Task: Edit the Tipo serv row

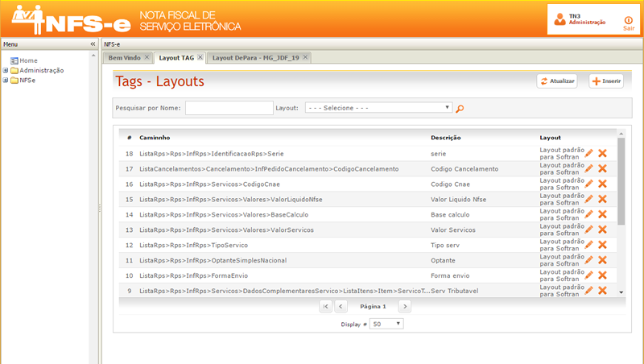Action: point(589,245)
